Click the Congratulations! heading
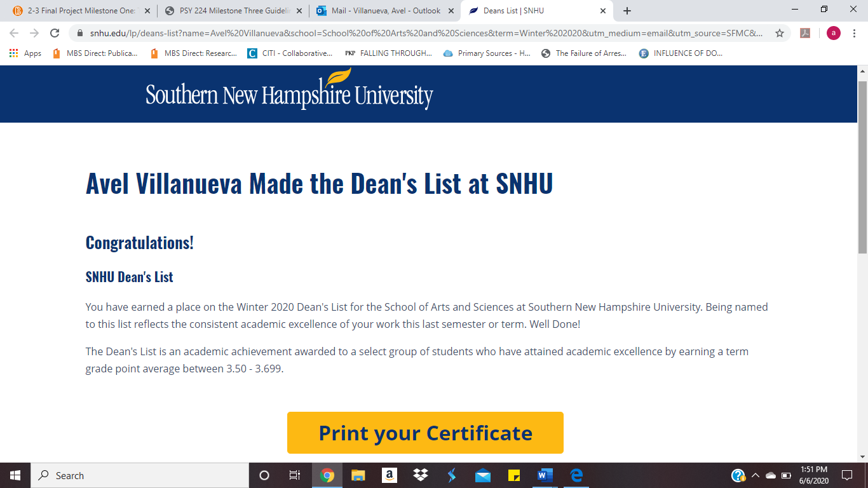This screenshot has height=488, width=868. coord(140,243)
